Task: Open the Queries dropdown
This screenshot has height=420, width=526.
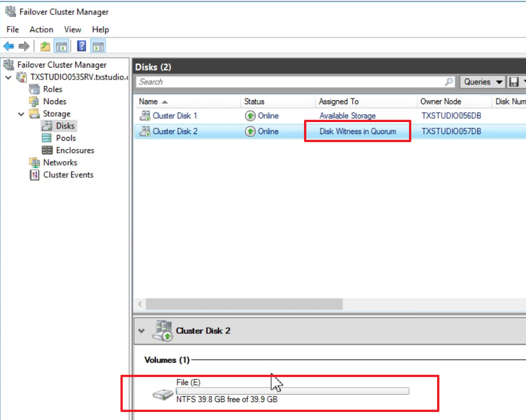Action: pyautogui.click(x=482, y=82)
